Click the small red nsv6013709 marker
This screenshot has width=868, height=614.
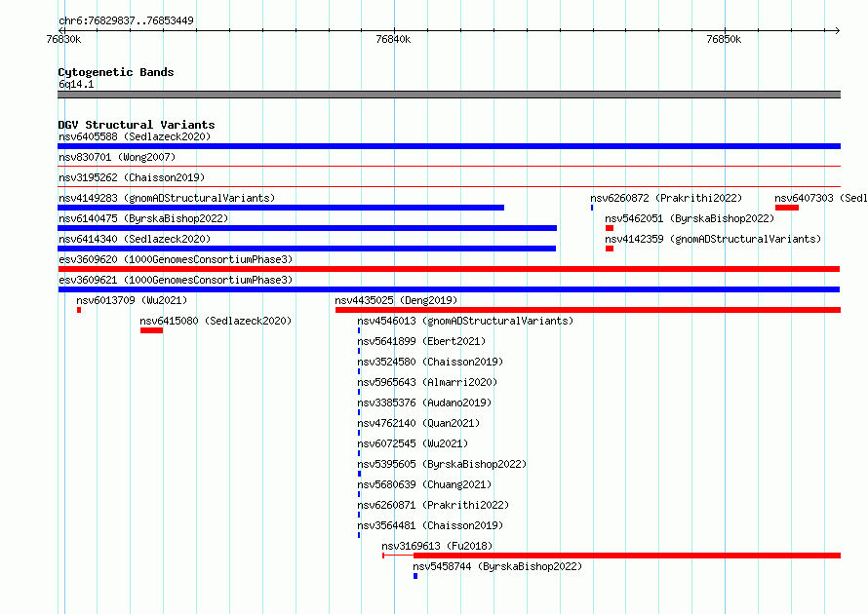[x=79, y=310]
